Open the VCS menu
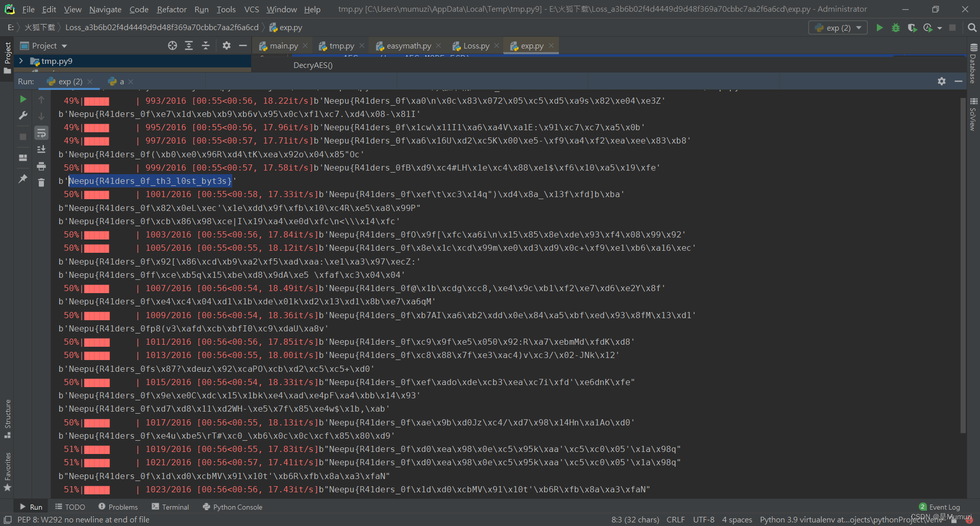980x526 pixels. (252, 9)
